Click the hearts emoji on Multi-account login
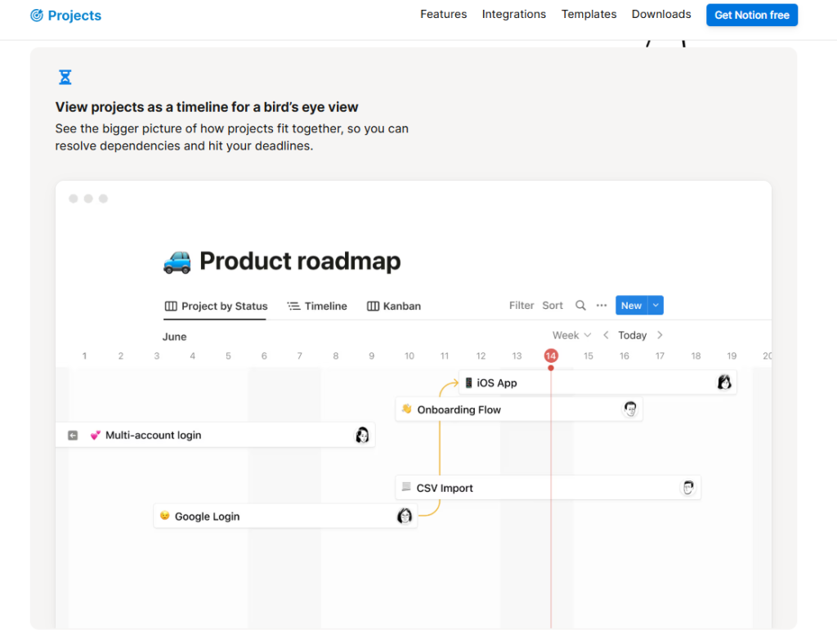The image size is (837, 644). click(95, 435)
